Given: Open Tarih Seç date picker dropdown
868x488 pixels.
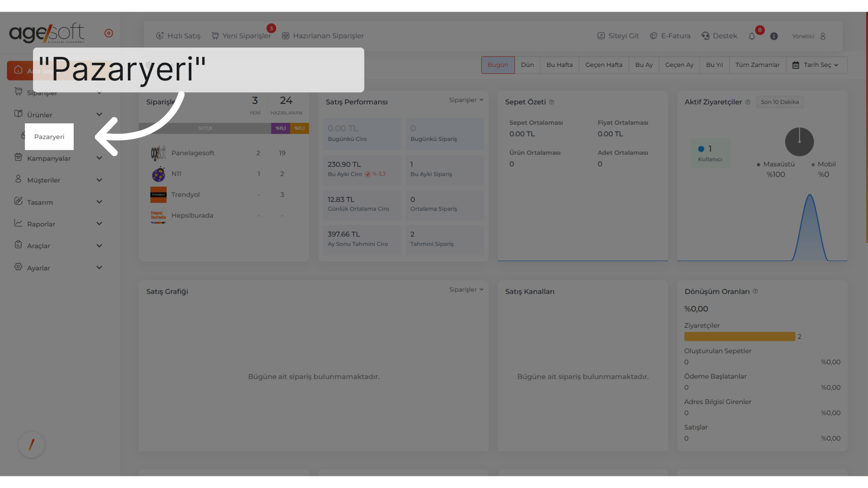Looking at the screenshot, I should coord(816,65).
